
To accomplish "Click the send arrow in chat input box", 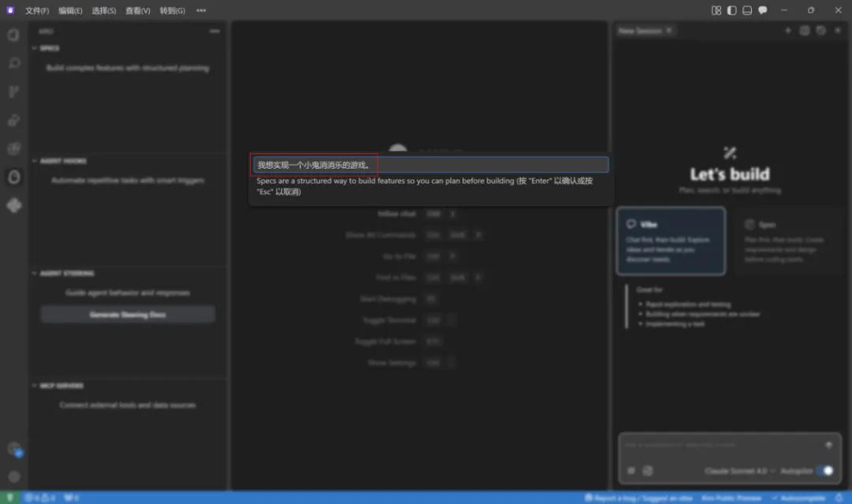I will coord(828,445).
